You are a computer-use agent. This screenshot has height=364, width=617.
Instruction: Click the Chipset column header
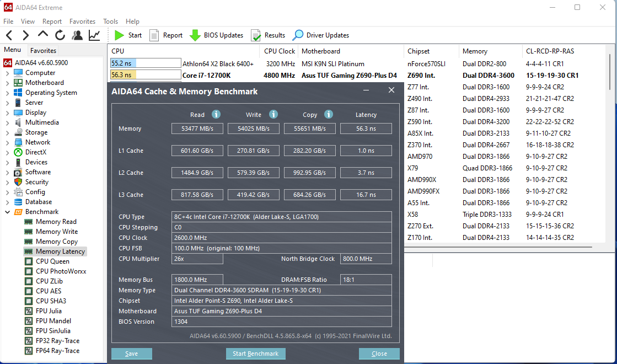pyautogui.click(x=431, y=51)
